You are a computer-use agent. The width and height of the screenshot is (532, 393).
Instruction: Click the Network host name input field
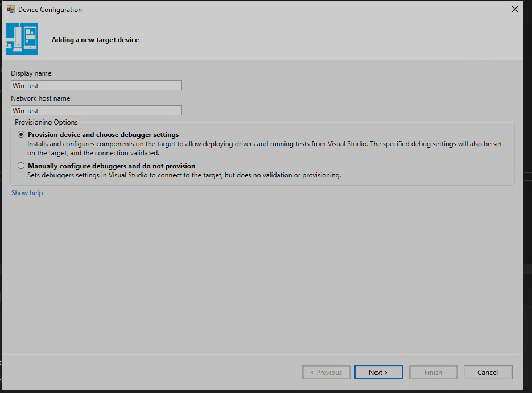96,110
